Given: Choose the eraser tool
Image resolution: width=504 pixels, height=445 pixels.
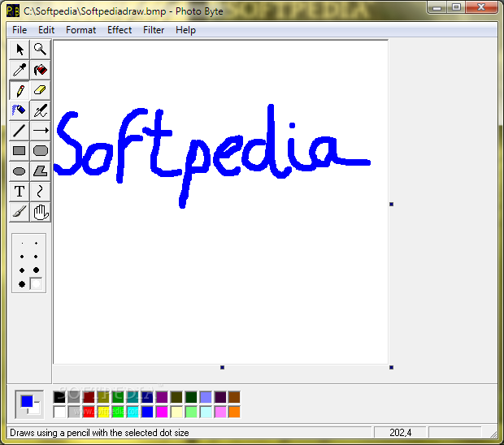Looking at the screenshot, I should [40, 90].
